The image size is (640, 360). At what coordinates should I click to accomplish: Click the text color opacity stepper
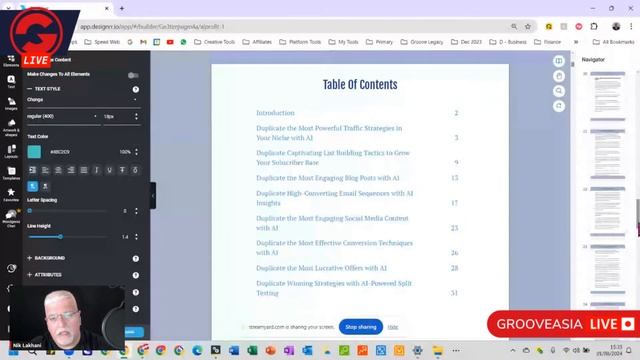tap(136, 152)
